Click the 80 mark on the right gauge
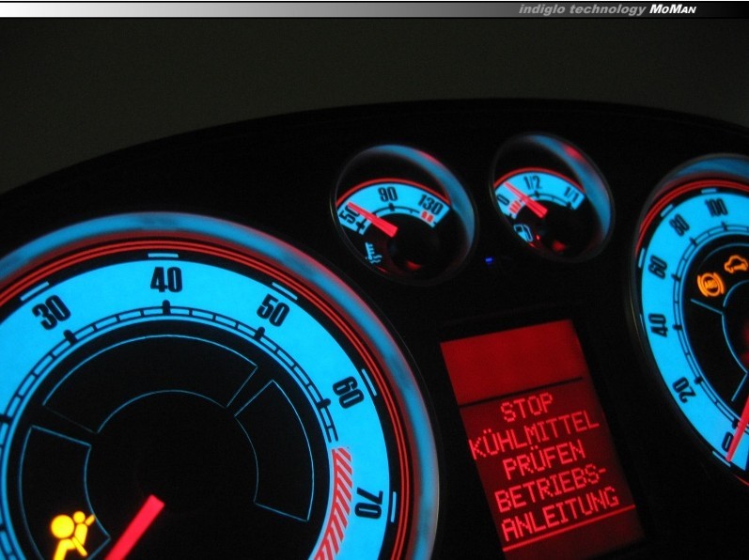The height and width of the screenshot is (560, 749). 680,226
